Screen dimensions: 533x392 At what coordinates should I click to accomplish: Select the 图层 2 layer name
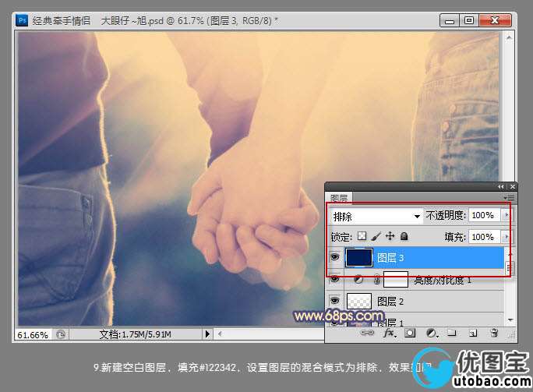coord(390,302)
